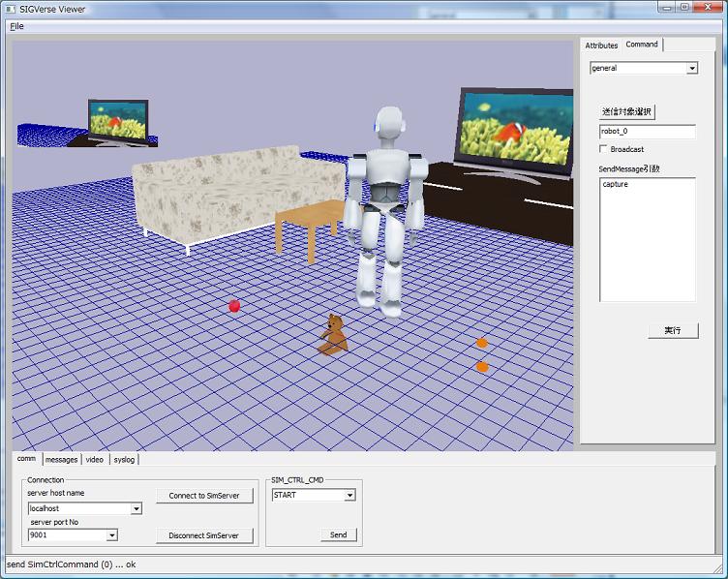Open the syslog tab
The height and width of the screenshot is (579, 728).
pos(124,460)
